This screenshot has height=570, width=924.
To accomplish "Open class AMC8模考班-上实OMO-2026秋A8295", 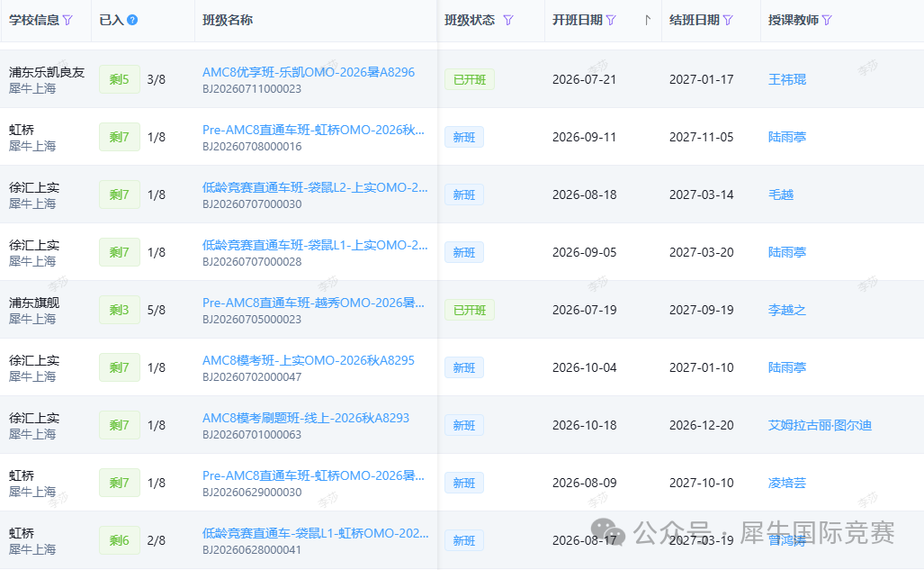I will (x=309, y=360).
